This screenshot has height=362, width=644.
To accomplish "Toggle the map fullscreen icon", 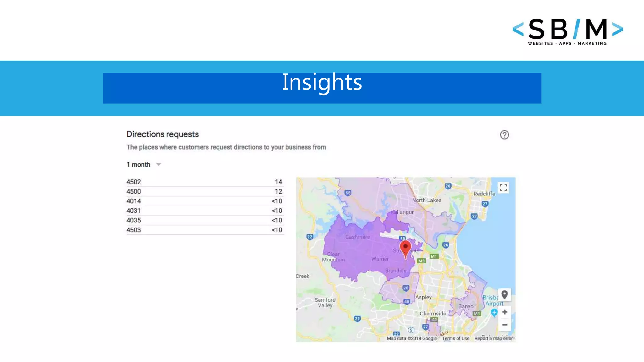I will [503, 188].
